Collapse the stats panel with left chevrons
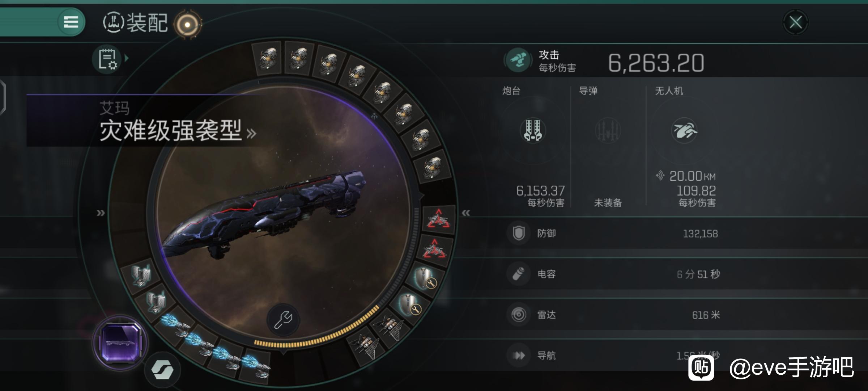 [x=466, y=213]
